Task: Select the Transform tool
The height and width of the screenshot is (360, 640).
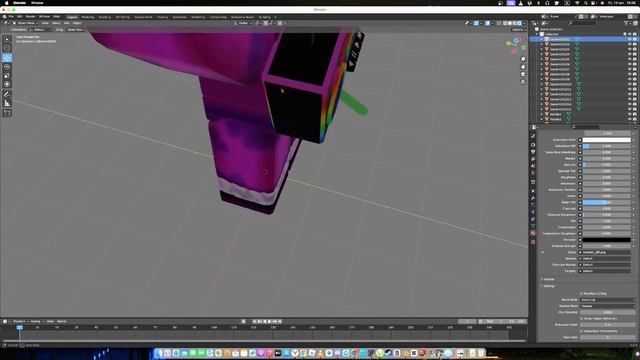Action: 7,84
